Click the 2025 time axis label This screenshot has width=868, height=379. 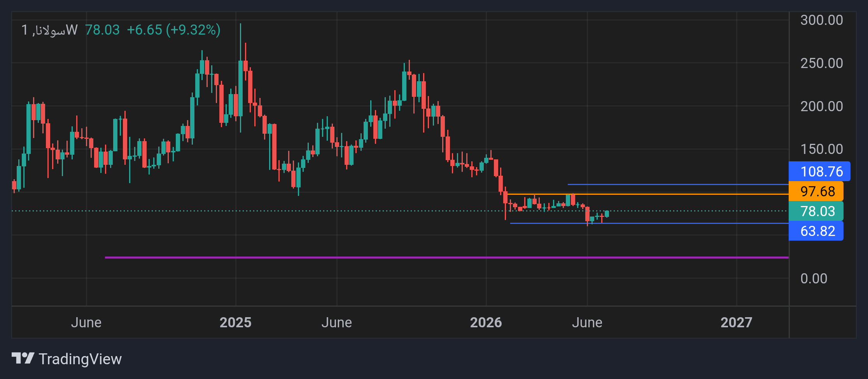click(x=235, y=323)
